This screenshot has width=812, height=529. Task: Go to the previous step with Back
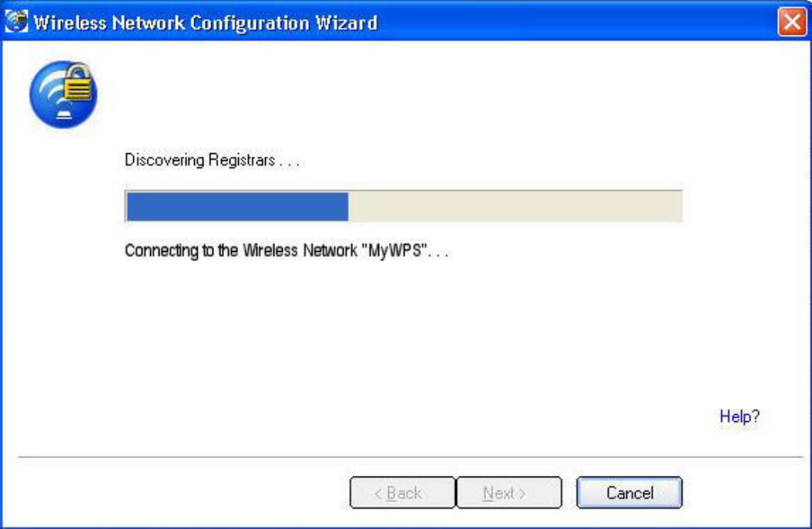[402, 493]
